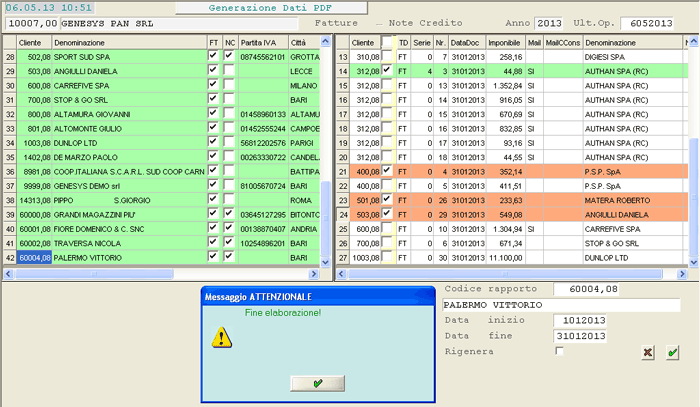700x407 pixels.
Task: Toggle NC checkbox for SPORT SUD SPA
Action: 229,56
